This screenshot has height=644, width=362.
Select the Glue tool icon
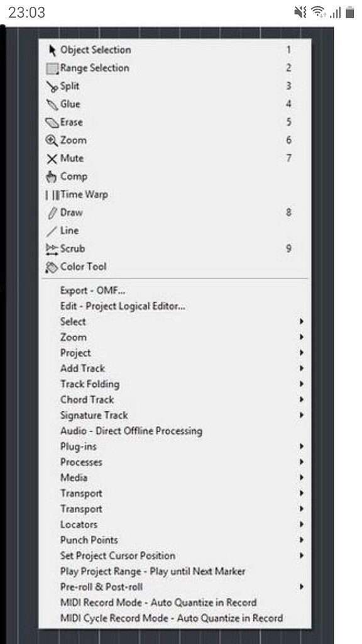click(52, 104)
